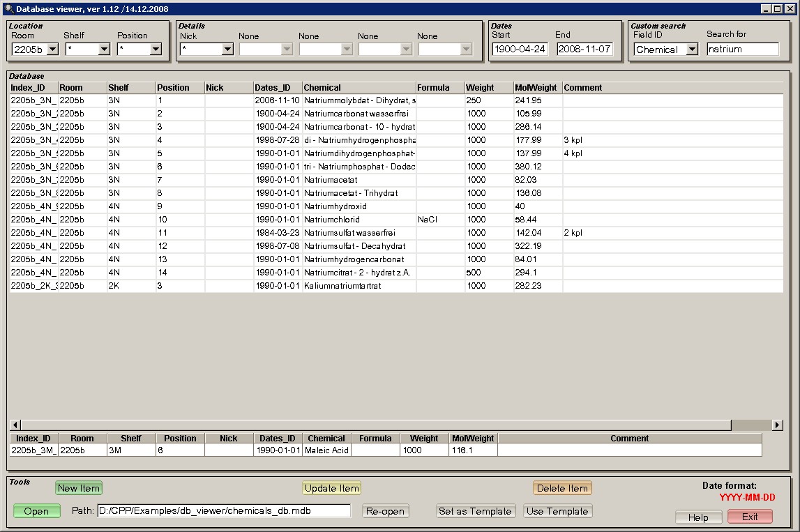
Task: Click the Comment column header in Database table
Action: [673, 88]
